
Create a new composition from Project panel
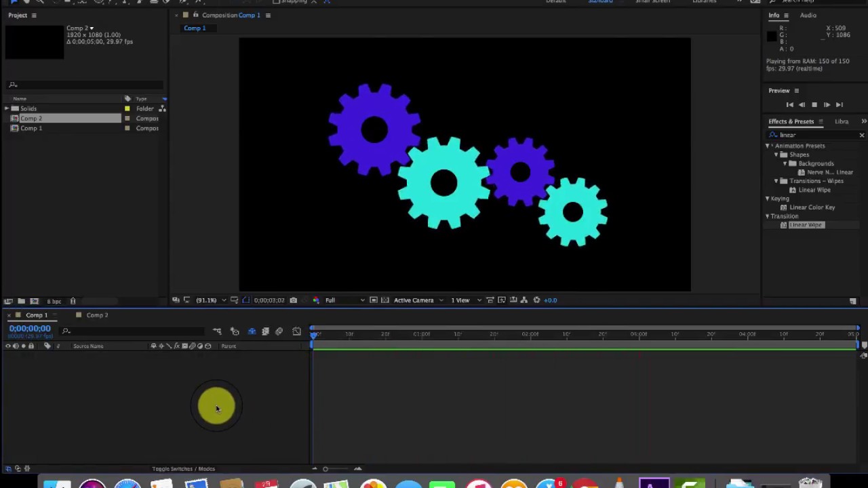click(34, 301)
